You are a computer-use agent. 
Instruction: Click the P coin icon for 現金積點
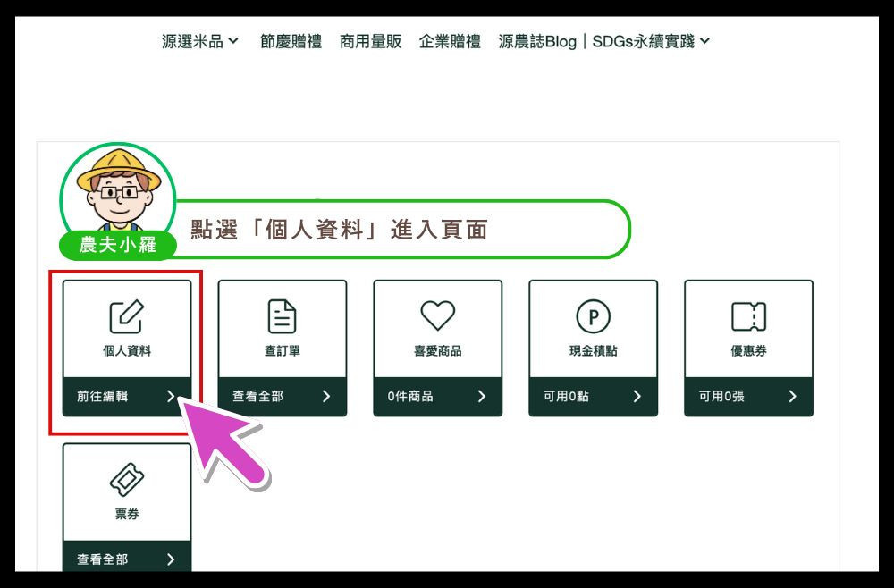point(593,316)
